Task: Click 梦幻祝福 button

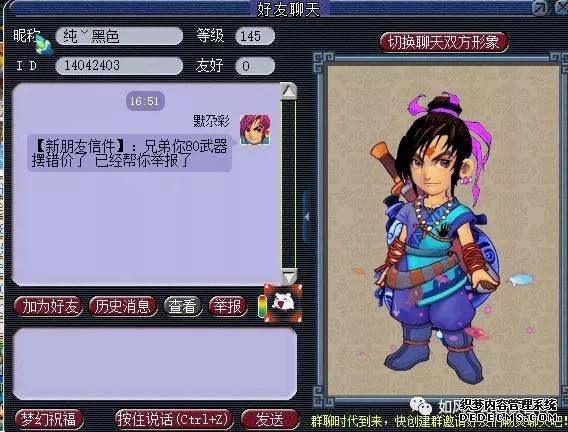Action: (49, 419)
